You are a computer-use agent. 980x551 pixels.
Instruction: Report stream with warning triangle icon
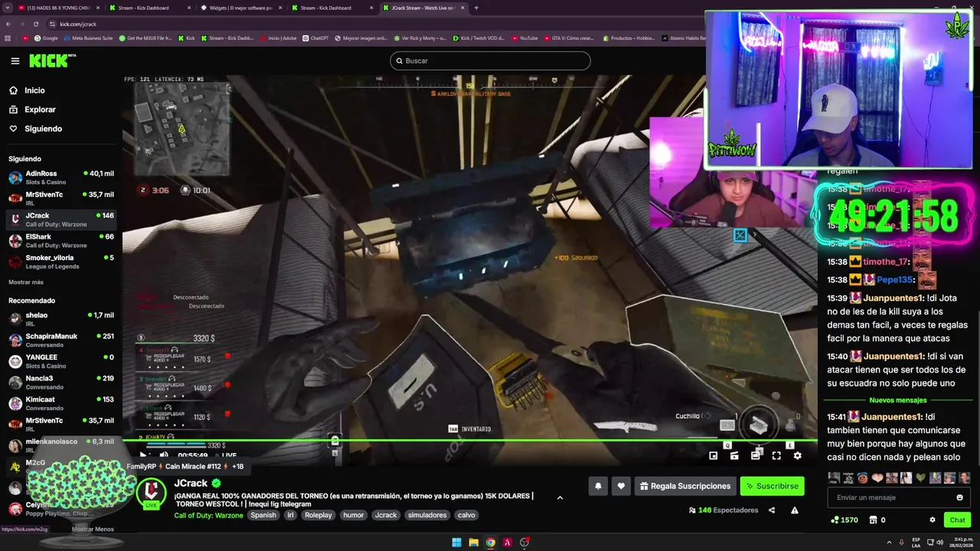795,510
